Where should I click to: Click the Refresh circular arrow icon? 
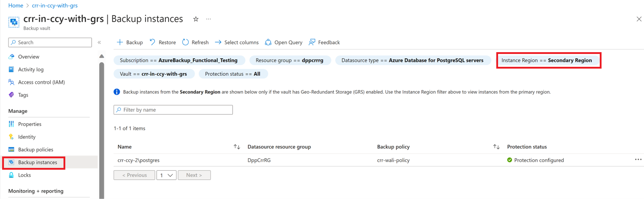[185, 42]
